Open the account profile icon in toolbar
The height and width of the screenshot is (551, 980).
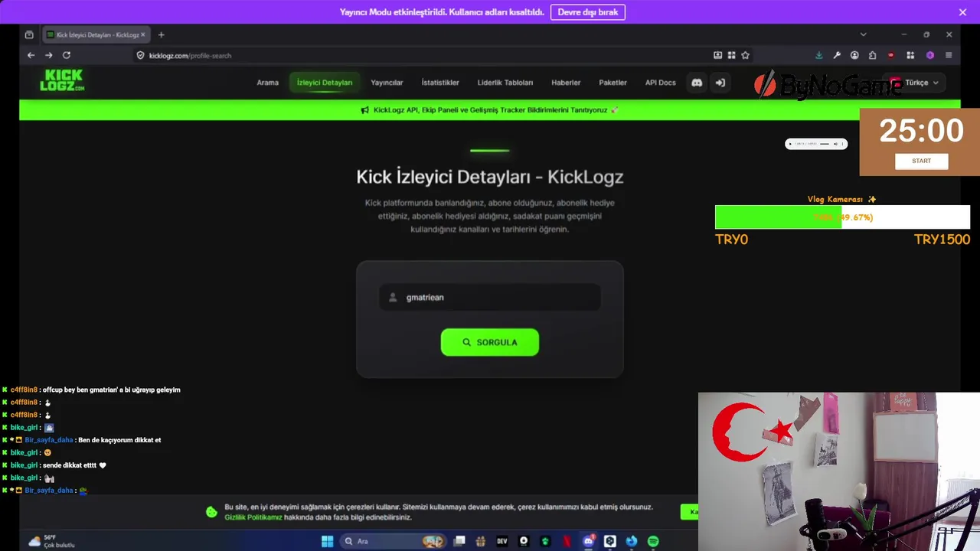pyautogui.click(x=854, y=55)
